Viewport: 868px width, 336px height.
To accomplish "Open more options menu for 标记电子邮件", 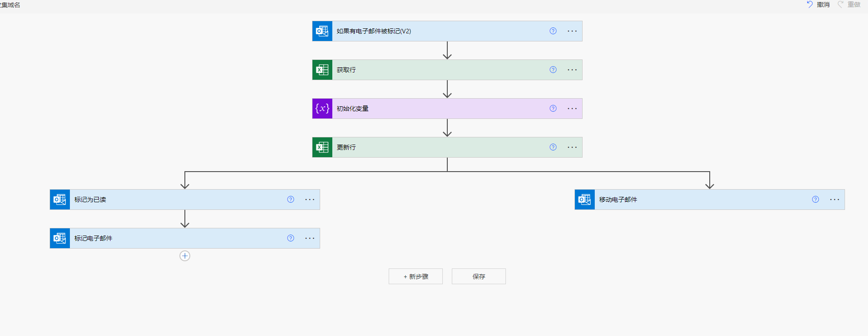I will coord(310,238).
